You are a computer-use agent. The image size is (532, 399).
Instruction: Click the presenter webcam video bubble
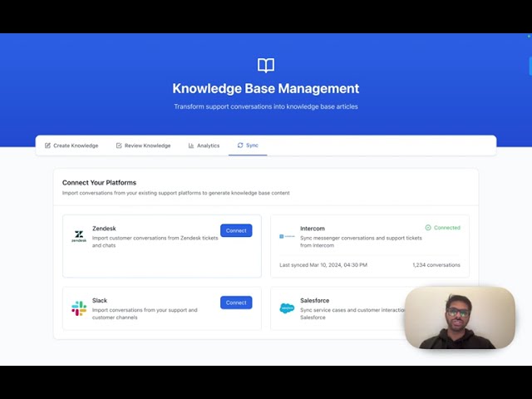(460, 318)
